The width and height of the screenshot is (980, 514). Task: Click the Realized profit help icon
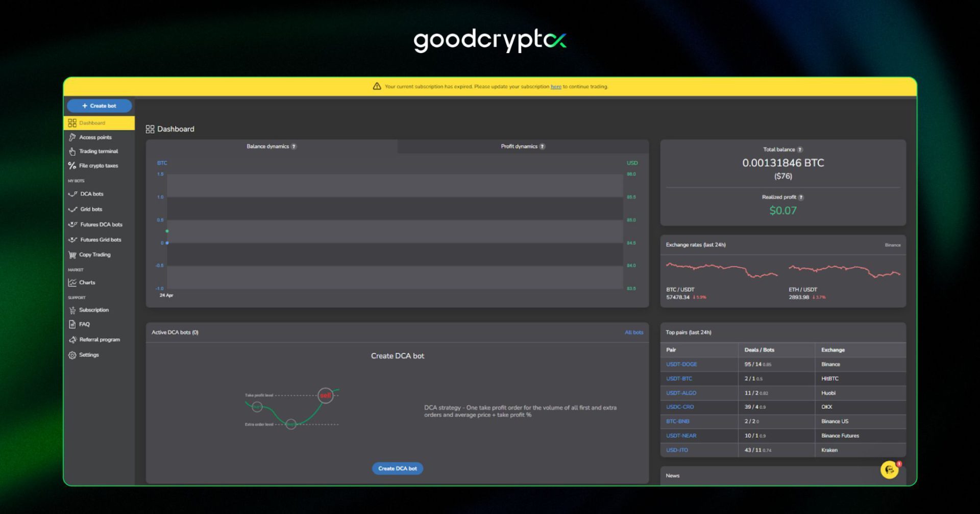[801, 197]
